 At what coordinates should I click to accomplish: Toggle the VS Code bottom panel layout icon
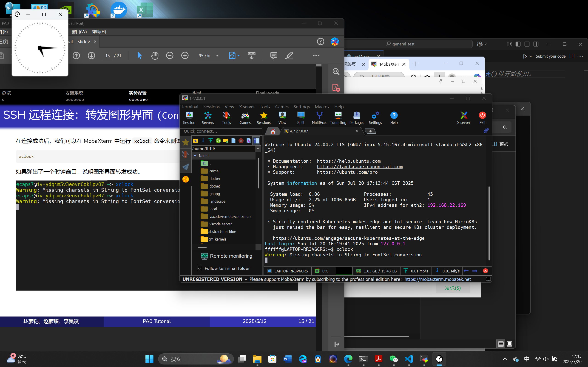[x=527, y=44]
